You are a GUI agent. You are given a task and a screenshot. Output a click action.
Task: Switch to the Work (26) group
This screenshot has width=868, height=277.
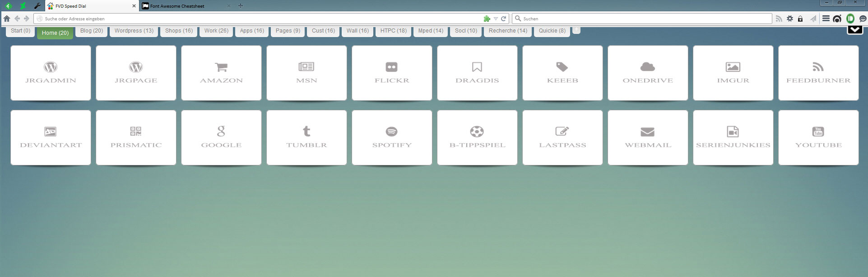coord(216,31)
